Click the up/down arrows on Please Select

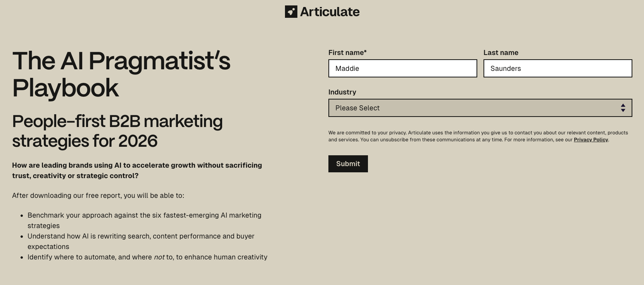pyautogui.click(x=623, y=108)
